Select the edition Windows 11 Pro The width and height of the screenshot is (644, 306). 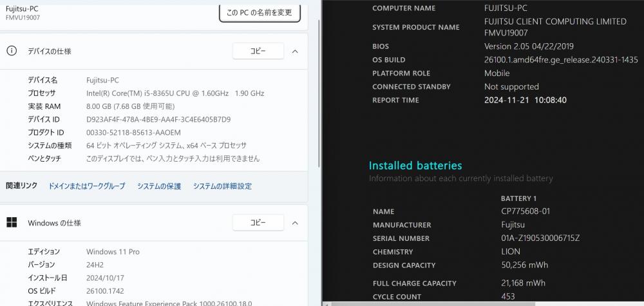tap(113, 252)
